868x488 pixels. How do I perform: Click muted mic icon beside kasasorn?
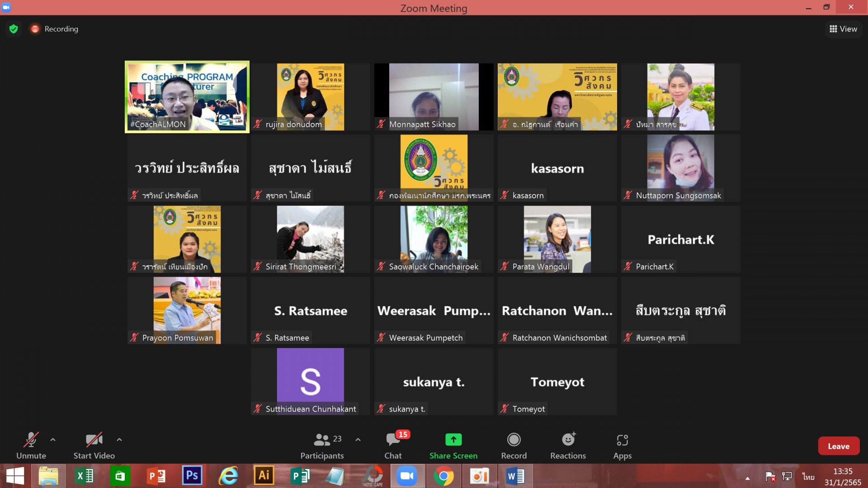pyautogui.click(x=505, y=195)
